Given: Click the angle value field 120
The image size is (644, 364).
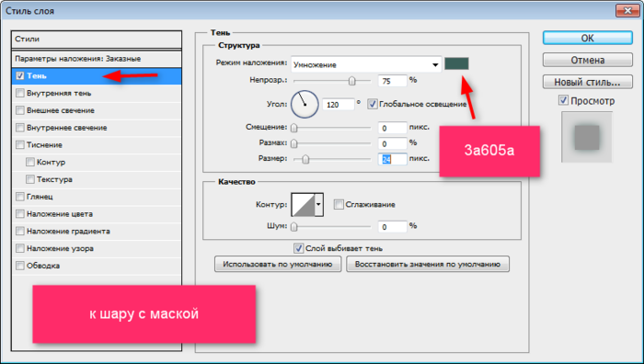Looking at the screenshot, I should pos(338,104).
